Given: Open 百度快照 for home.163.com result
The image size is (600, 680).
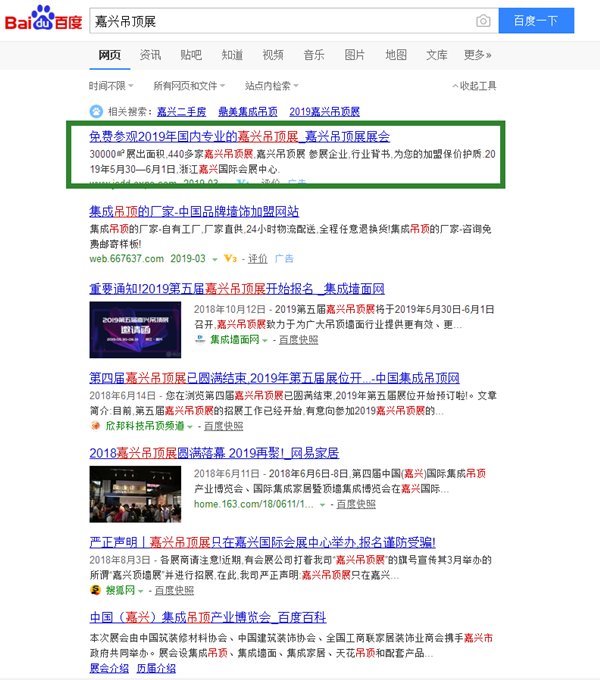Looking at the screenshot, I should click(356, 504).
